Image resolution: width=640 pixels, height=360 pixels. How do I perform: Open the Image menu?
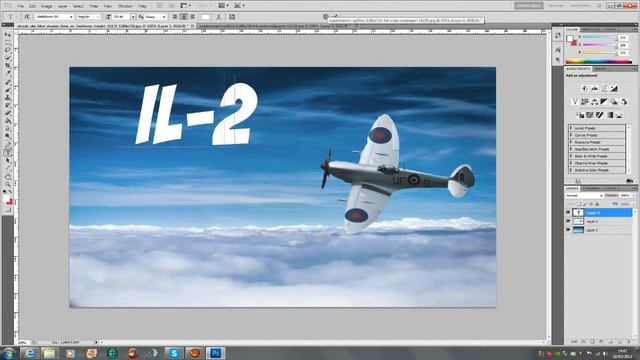pos(47,6)
